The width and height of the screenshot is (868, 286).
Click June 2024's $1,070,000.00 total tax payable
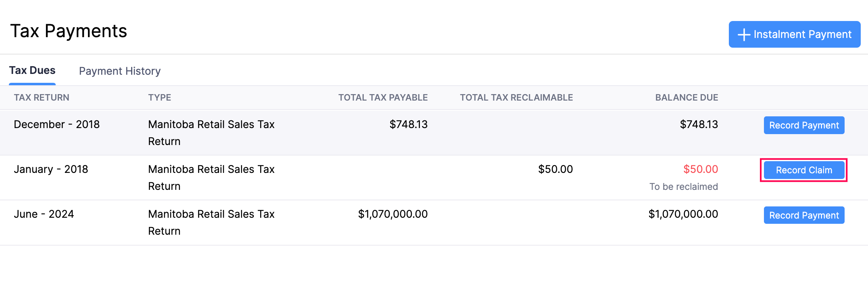point(392,214)
